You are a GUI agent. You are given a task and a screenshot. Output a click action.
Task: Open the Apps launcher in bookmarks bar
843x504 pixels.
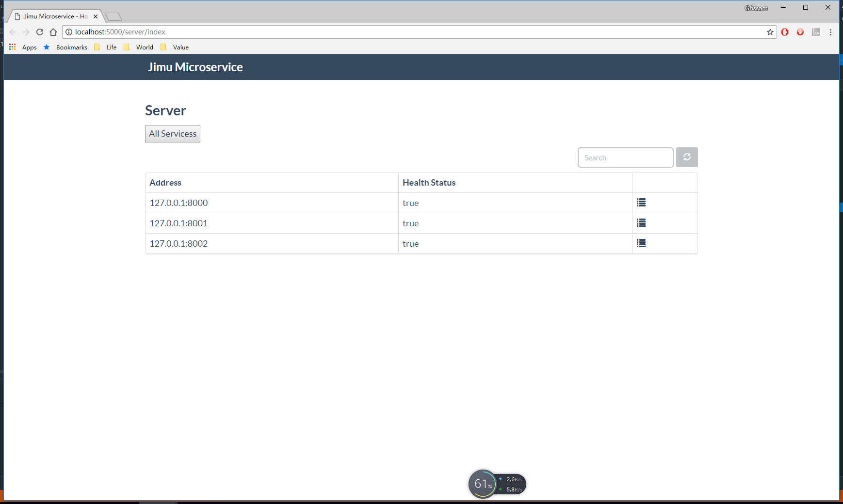pyautogui.click(x=23, y=47)
